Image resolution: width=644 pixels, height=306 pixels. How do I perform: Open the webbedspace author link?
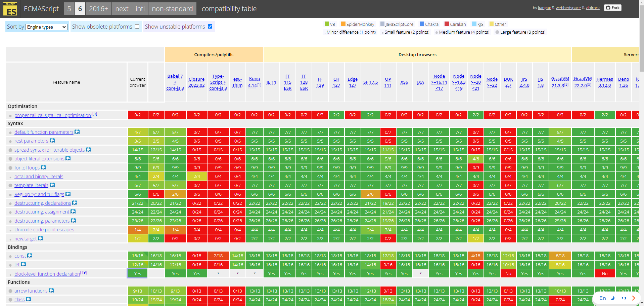tap(568, 8)
